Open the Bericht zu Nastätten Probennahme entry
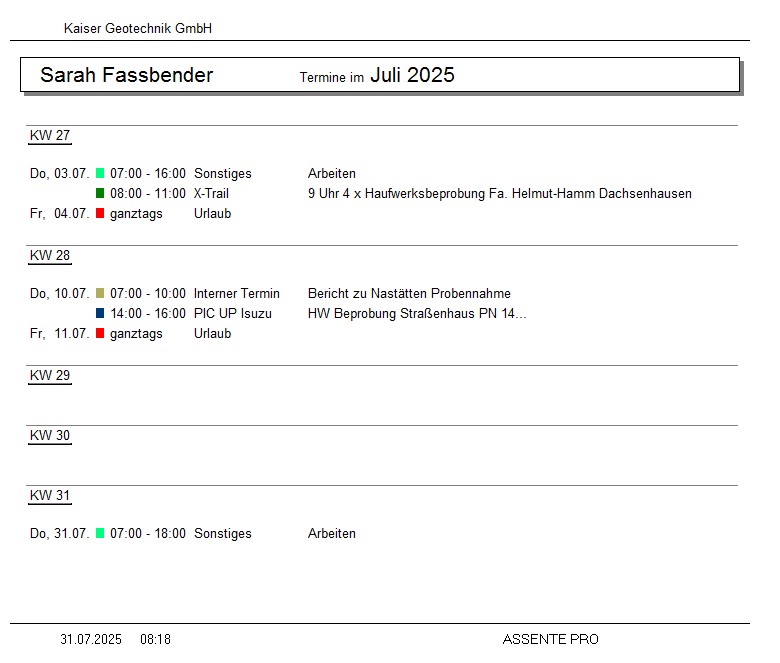Screen dimensions: 780x663 (409, 294)
